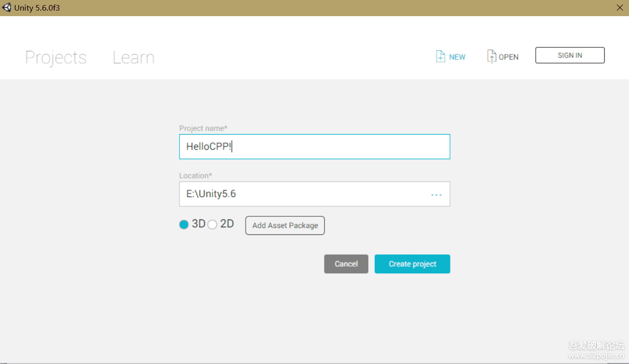629x364 pixels.
Task: Cancel the new project creation
Action: pos(346,264)
